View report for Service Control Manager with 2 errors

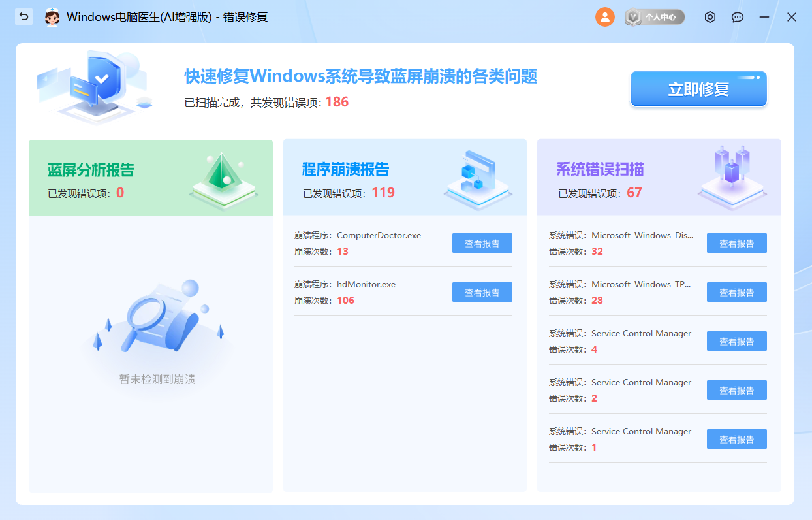coord(736,390)
